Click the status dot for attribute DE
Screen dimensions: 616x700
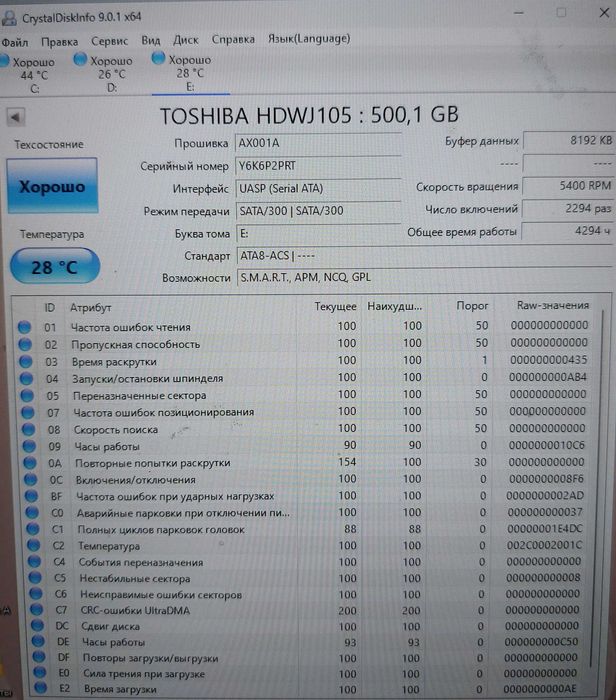coord(38,642)
